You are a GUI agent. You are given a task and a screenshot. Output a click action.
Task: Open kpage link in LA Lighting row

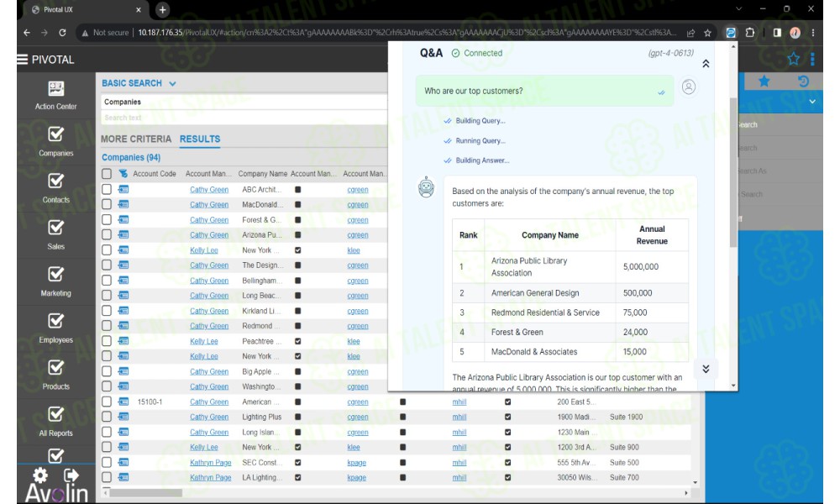pyautogui.click(x=356, y=478)
